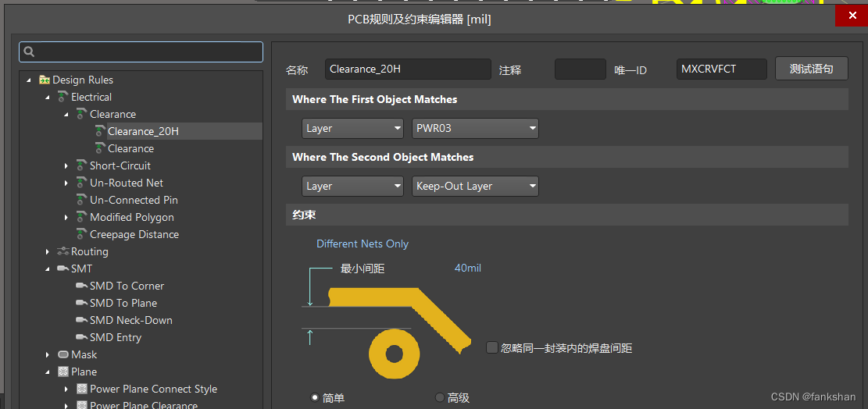Click the 40mil minimum clearance value

(468, 268)
